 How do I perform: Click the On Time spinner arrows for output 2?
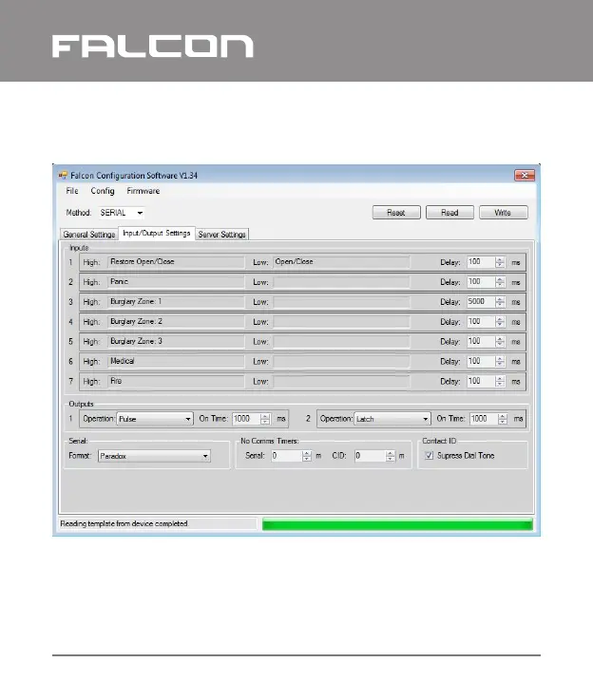(503, 419)
